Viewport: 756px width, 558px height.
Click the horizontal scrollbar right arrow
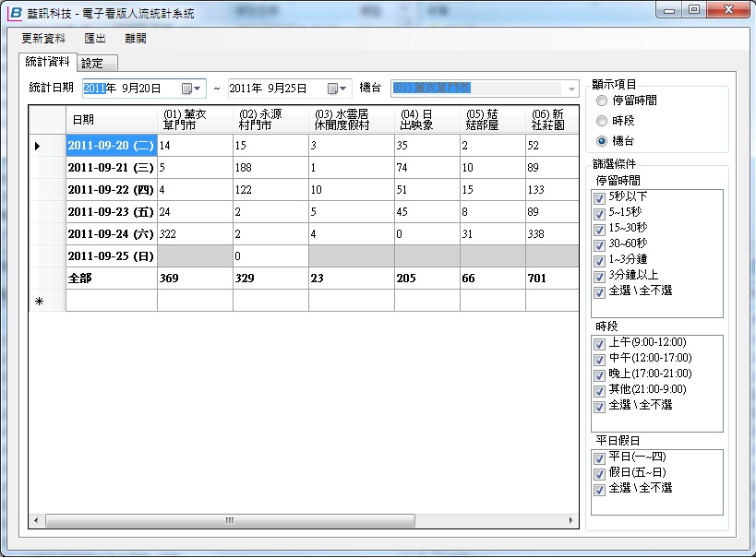pyautogui.click(x=571, y=520)
